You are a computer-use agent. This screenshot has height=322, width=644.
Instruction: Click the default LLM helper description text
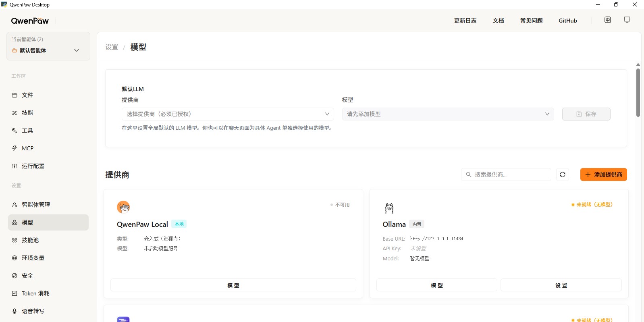[228, 128]
